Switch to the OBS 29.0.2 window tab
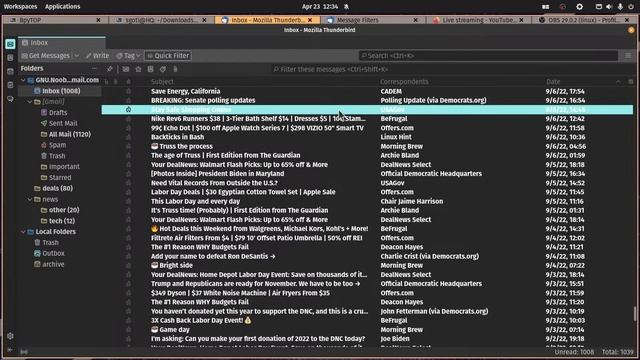Image resolution: width=640 pixels, height=360 pixels. pos(584,20)
